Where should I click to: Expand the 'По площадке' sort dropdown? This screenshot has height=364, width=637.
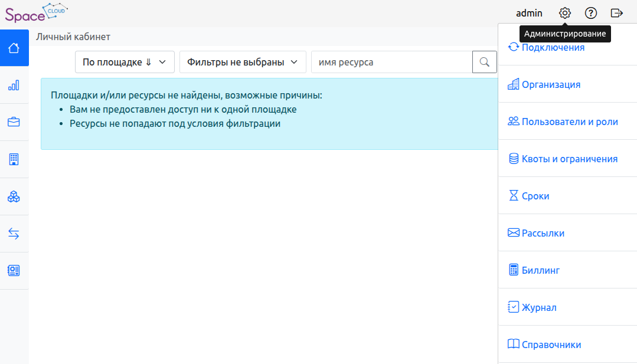pos(125,62)
